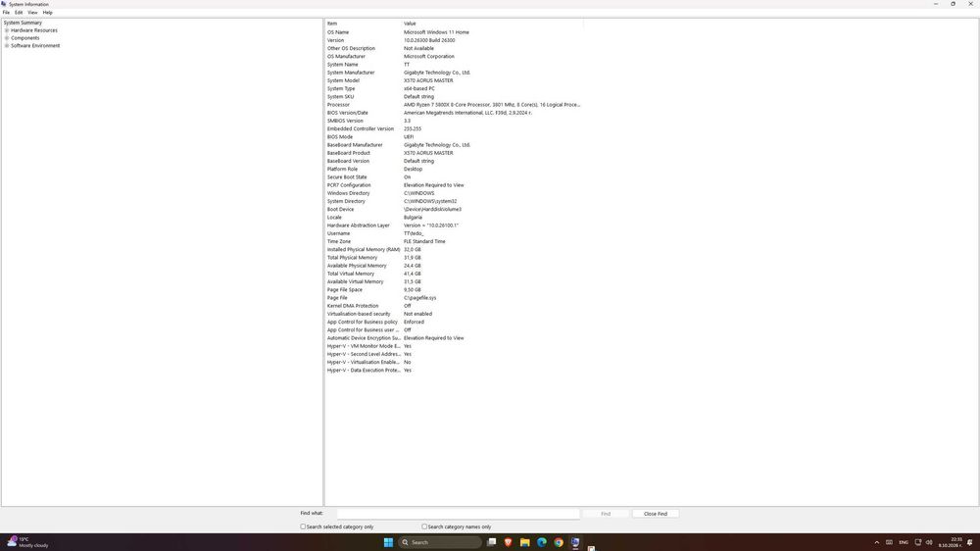Click the Value column header
980x551 pixels.
493,24
